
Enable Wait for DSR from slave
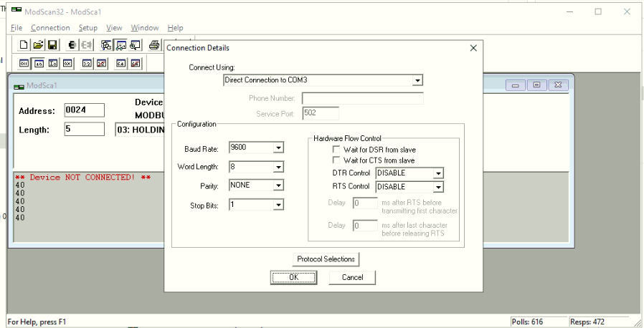(x=336, y=149)
